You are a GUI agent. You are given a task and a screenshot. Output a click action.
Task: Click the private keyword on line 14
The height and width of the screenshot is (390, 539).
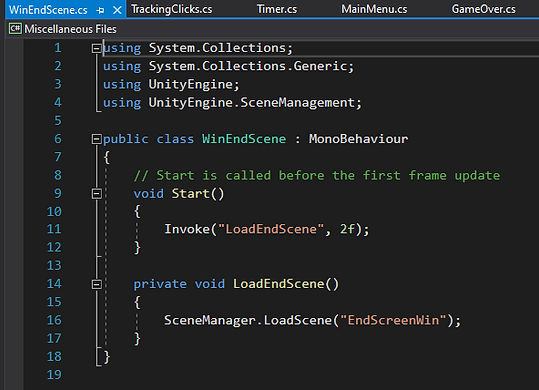[x=160, y=284]
